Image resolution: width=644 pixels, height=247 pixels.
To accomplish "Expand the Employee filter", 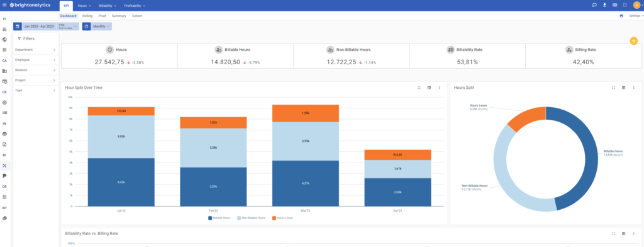I will [x=35, y=60].
